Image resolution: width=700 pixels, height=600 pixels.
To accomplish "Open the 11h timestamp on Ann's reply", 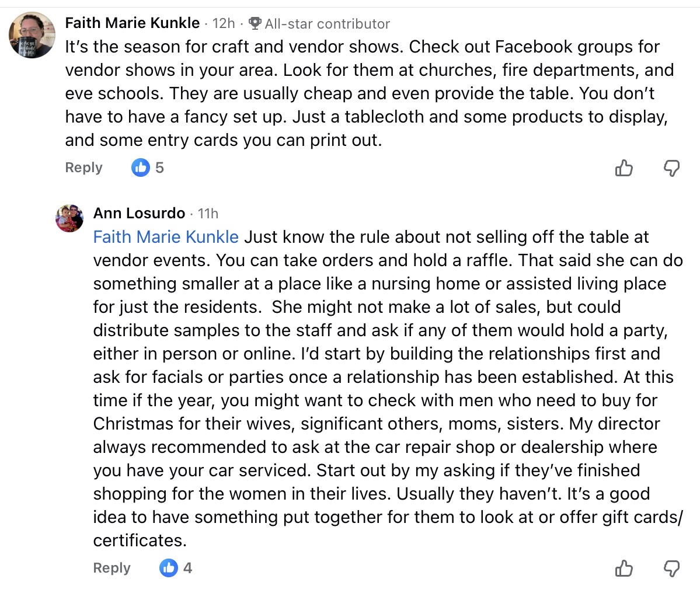I will (208, 213).
